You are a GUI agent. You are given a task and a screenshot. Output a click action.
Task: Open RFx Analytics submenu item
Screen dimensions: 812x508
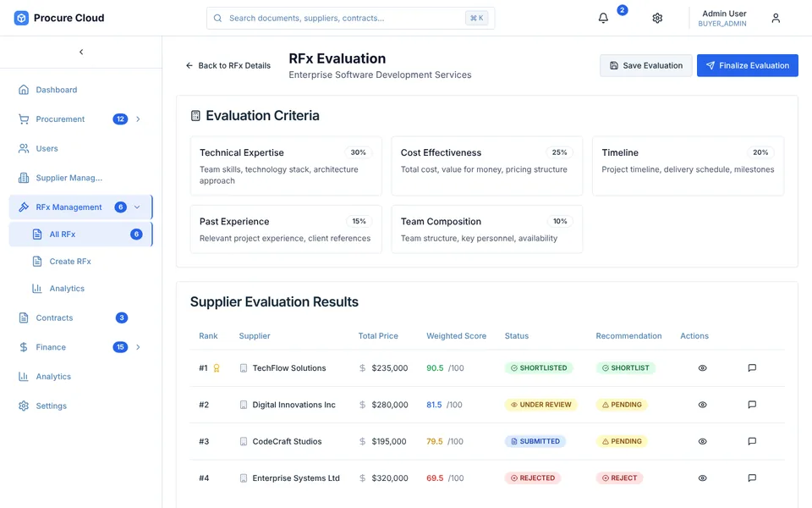tap(81, 288)
